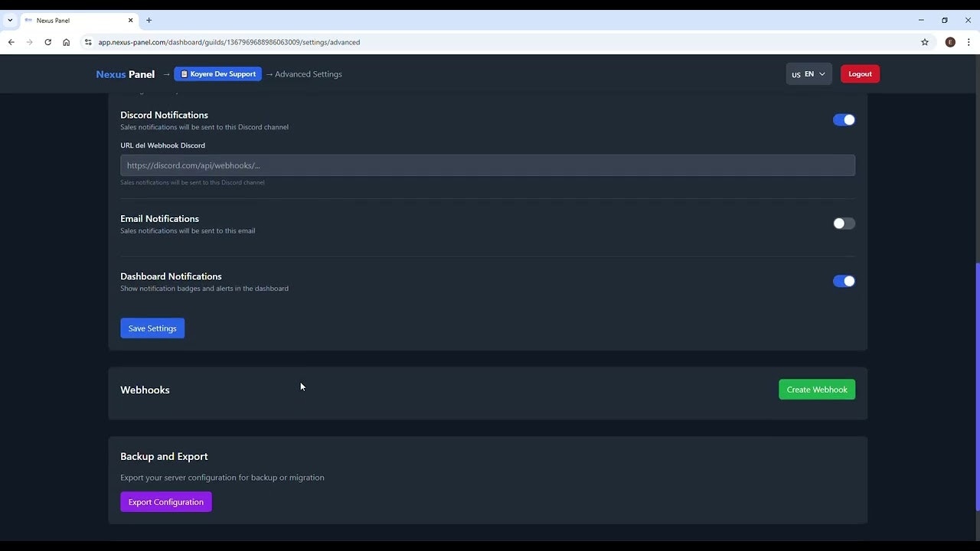980x551 pixels.
Task: Click the browser back arrow icon
Action: pos(11,42)
